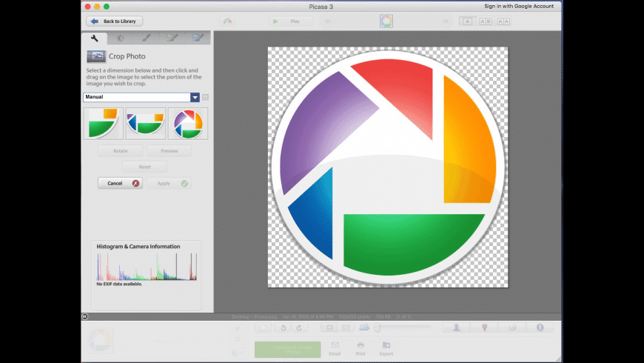Open the Tags panel icon
644x363 pixels.
512,327
